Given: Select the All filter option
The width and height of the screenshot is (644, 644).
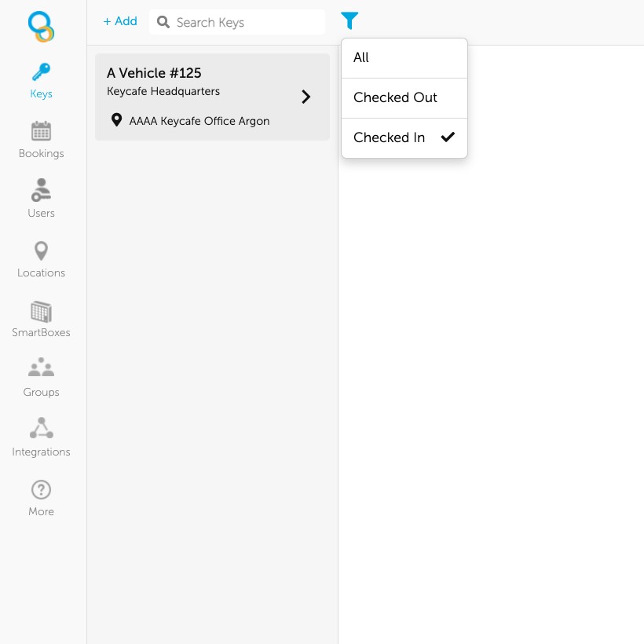Looking at the screenshot, I should coord(361,58).
